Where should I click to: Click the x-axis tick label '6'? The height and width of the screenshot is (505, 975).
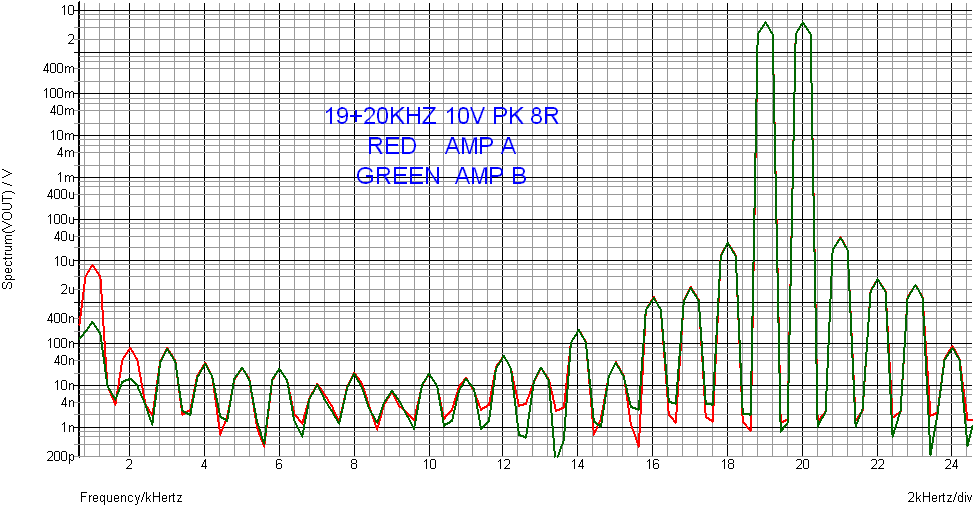tap(279, 465)
